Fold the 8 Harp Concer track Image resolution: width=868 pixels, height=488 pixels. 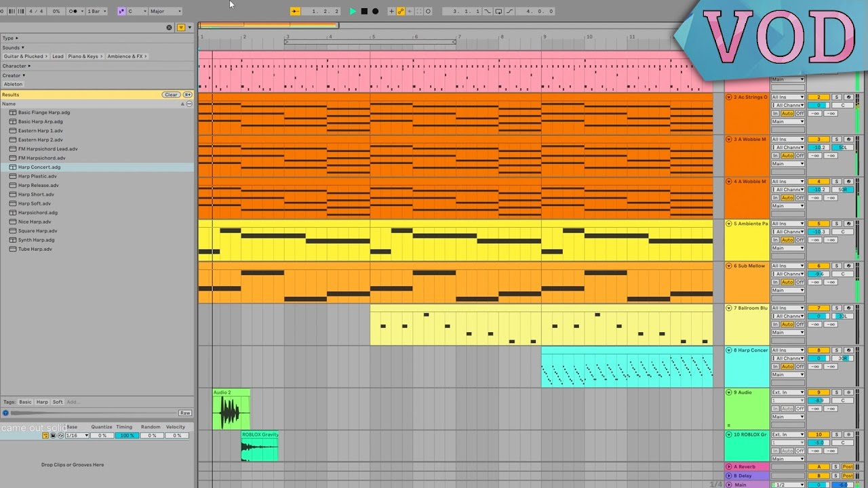tap(729, 350)
